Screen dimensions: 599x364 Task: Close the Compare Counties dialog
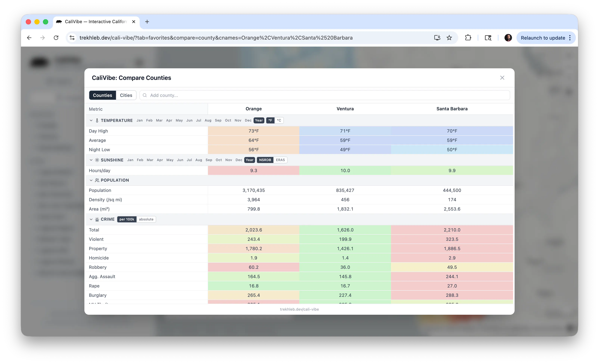point(502,78)
